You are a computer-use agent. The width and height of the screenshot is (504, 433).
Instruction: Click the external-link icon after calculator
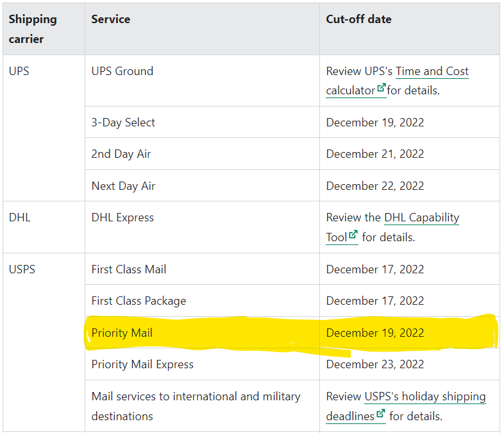click(382, 88)
